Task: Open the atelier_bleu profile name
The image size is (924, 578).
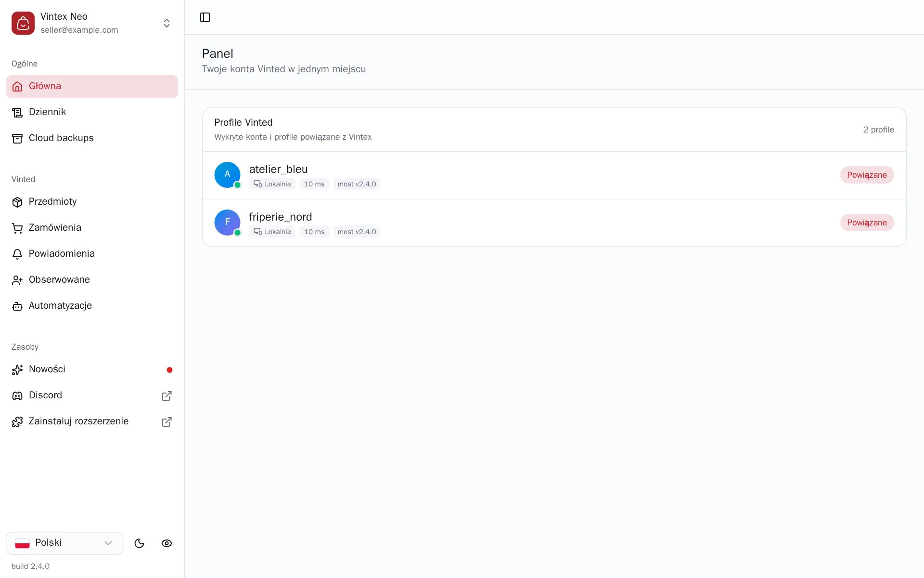Action: [x=278, y=169]
